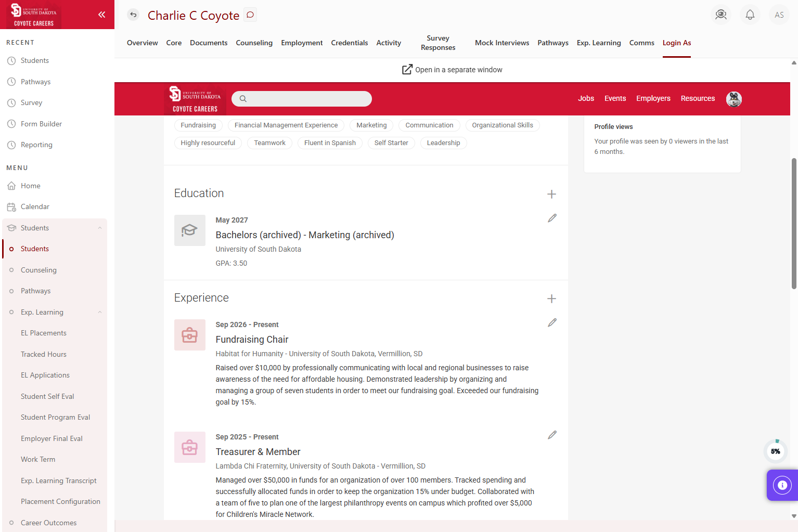Open the comment bubble icon beside student name
Screen dimensions: 798x532
(x=250, y=15)
